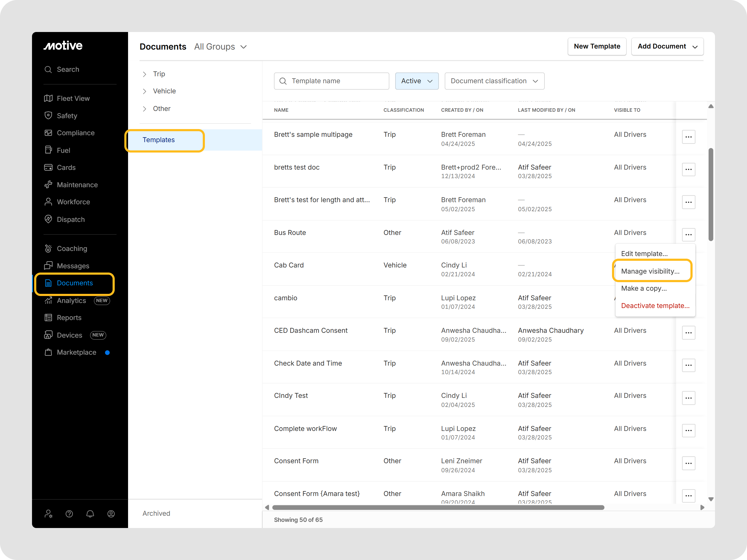Viewport: 747px width, 560px height.
Task: Click the horizontal scrollbar under table
Action: 438,507
